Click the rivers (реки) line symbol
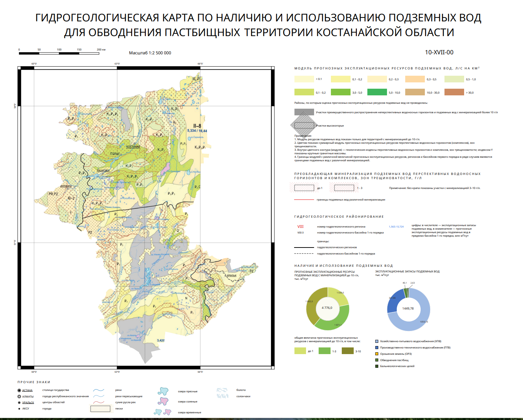 coord(99,390)
